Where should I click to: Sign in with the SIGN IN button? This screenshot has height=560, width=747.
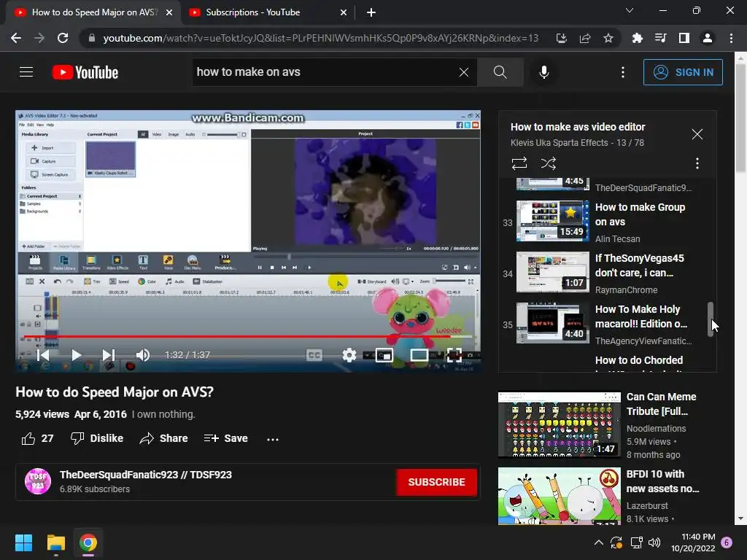683,72
